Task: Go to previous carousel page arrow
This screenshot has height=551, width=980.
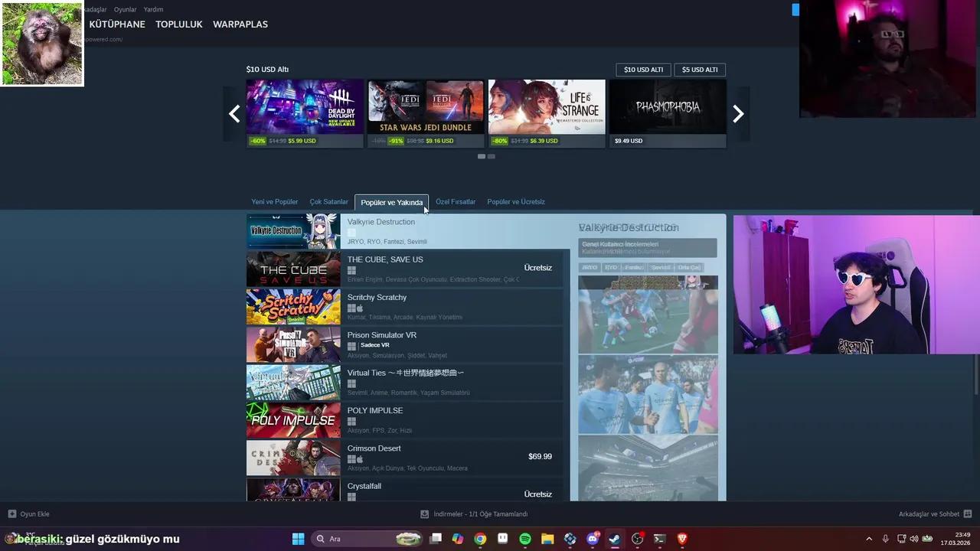Action: pyautogui.click(x=234, y=114)
